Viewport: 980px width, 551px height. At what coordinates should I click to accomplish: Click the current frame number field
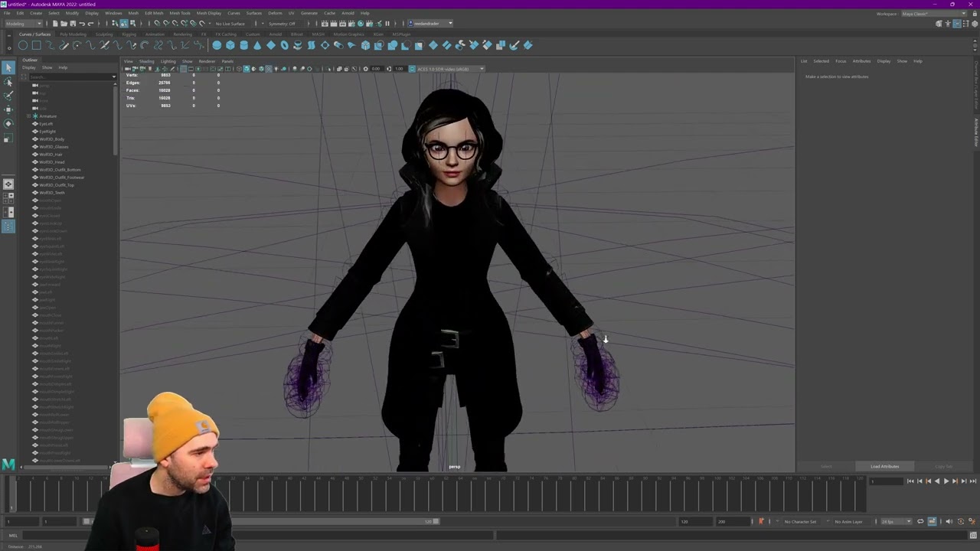886,481
